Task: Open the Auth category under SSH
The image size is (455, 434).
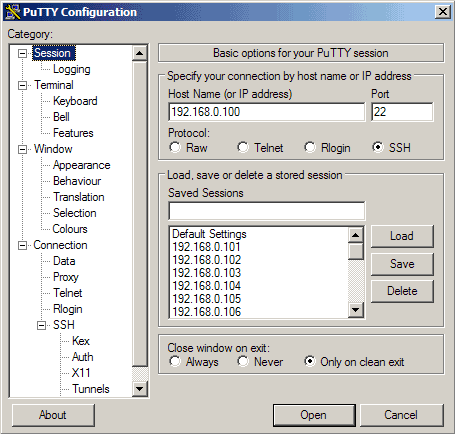Action: tap(83, 357)
